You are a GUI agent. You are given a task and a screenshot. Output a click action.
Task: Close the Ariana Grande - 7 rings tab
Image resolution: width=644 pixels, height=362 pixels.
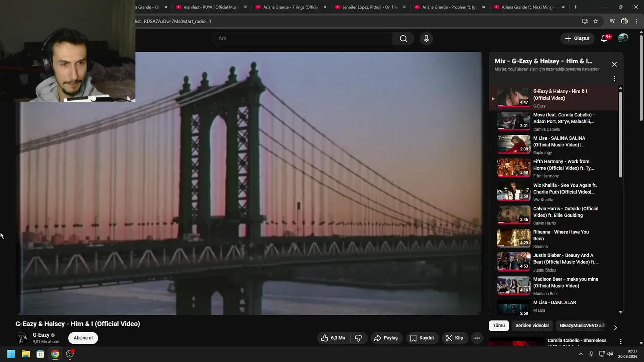[325, 7]
